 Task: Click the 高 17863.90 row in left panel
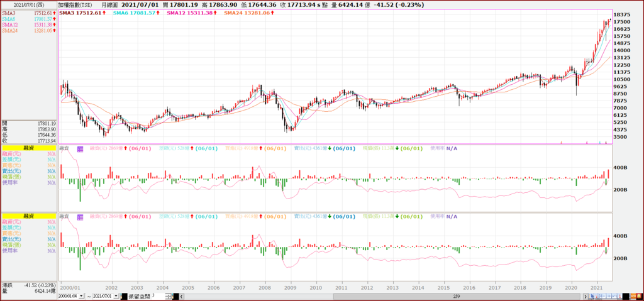[x=29, y=129]
